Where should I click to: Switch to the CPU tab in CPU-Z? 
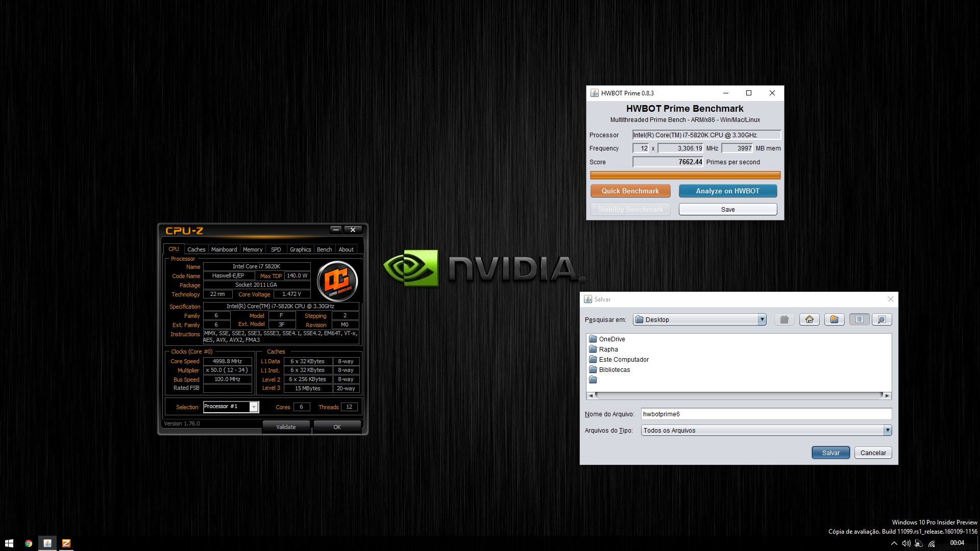174,249
